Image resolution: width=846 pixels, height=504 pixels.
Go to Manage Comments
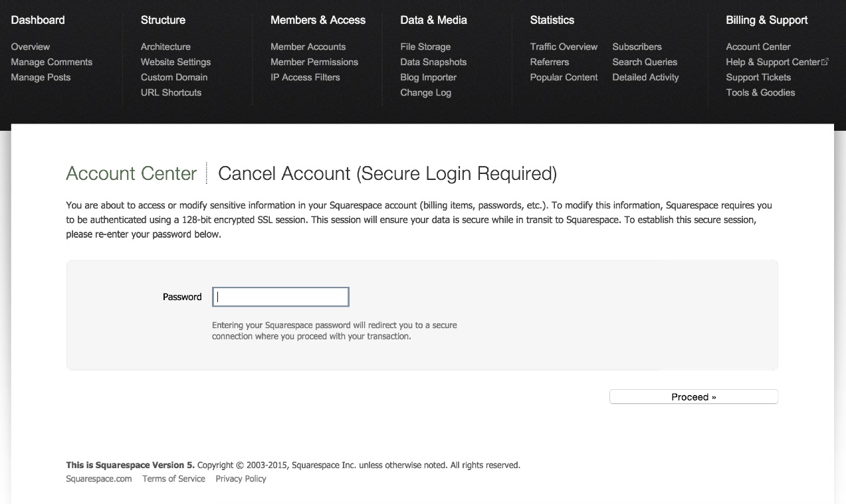coord(51,62)
